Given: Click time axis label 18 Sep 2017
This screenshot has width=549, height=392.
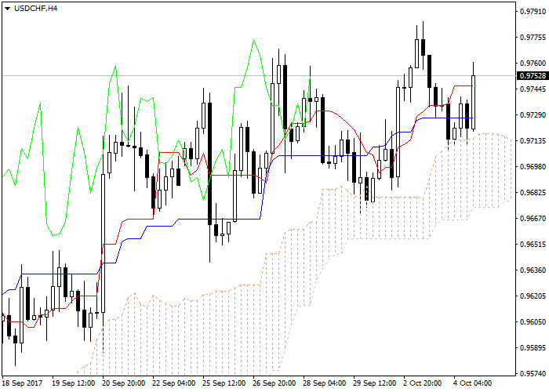Looking at the screenshot, I should [23, 383].
